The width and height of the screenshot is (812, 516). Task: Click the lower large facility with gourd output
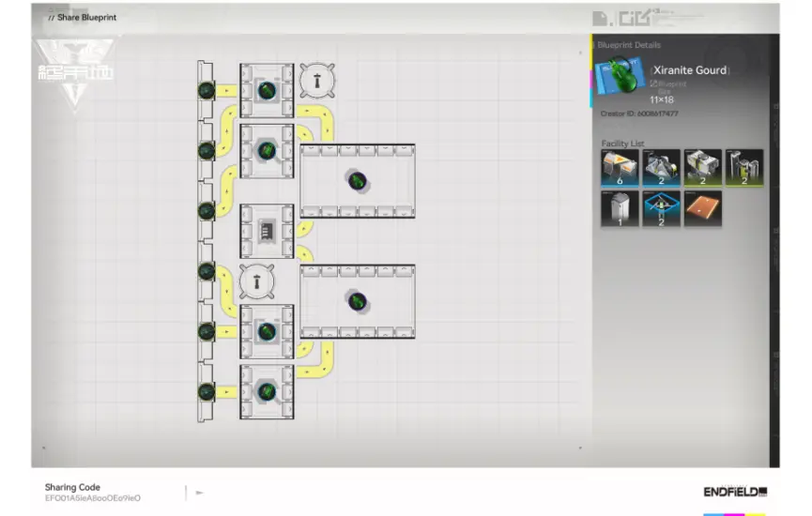pos(357,301)
